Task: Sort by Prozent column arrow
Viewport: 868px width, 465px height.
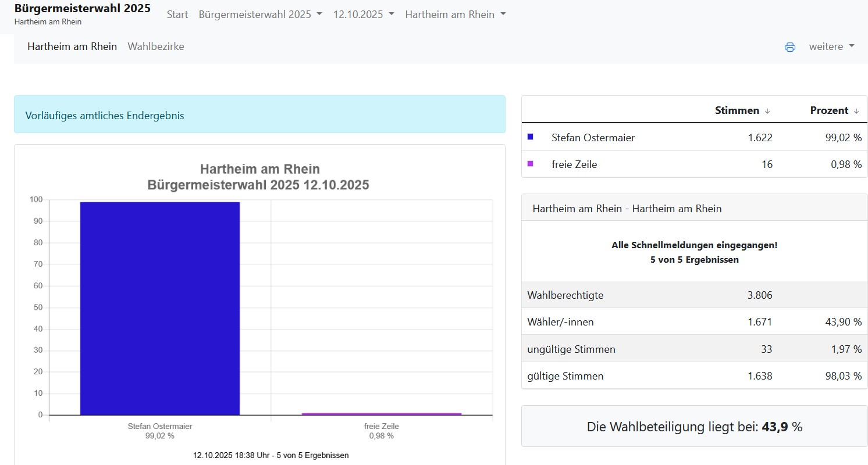Action: (856, 111)
